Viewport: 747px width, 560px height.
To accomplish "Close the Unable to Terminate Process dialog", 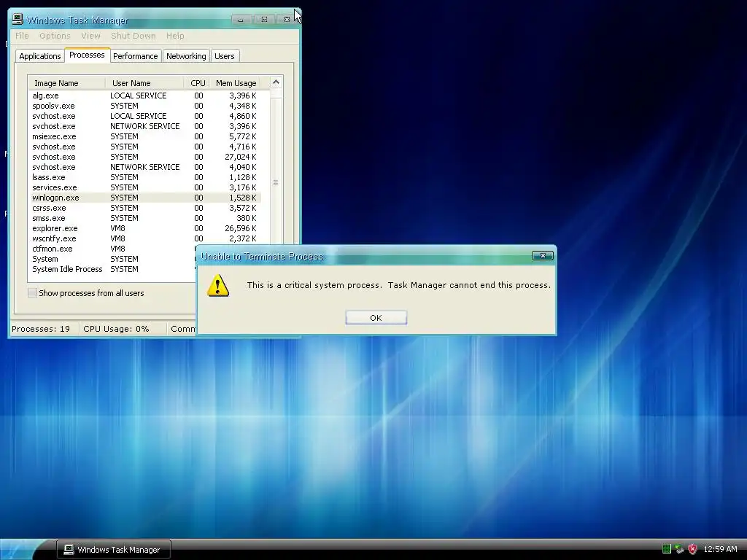I will 543,256.
